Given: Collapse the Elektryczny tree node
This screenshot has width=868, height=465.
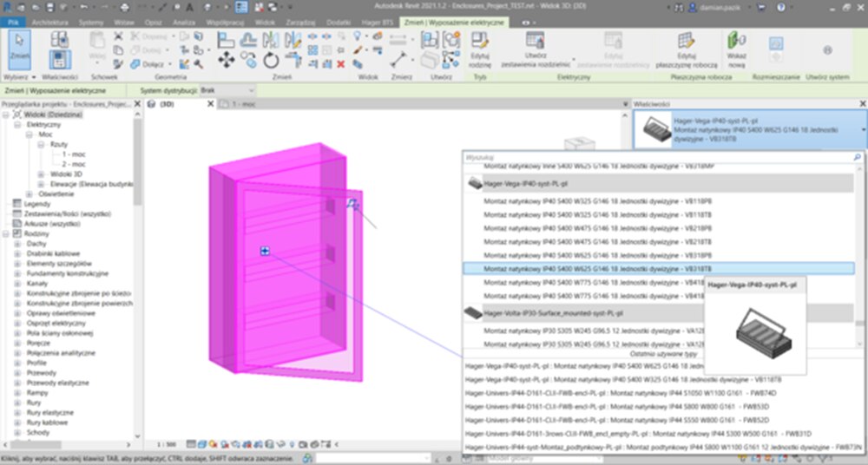Looking at the screenshot, I should 18,124.
